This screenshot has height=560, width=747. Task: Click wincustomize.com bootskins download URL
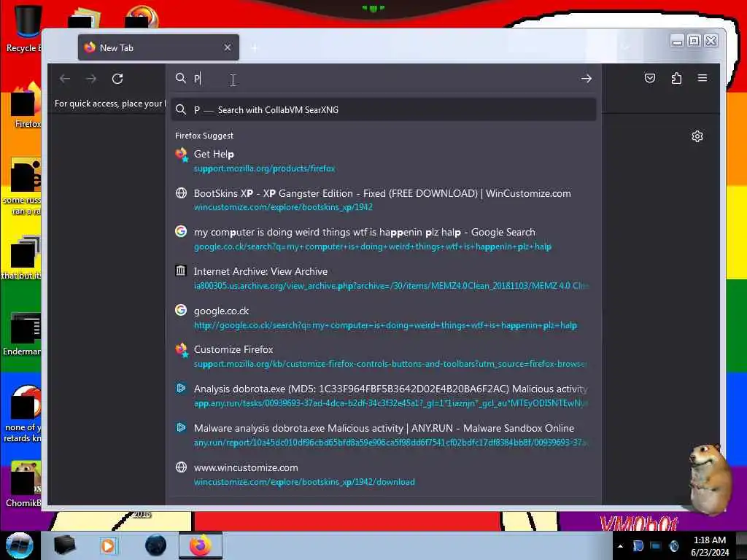[x=304, y=482]
